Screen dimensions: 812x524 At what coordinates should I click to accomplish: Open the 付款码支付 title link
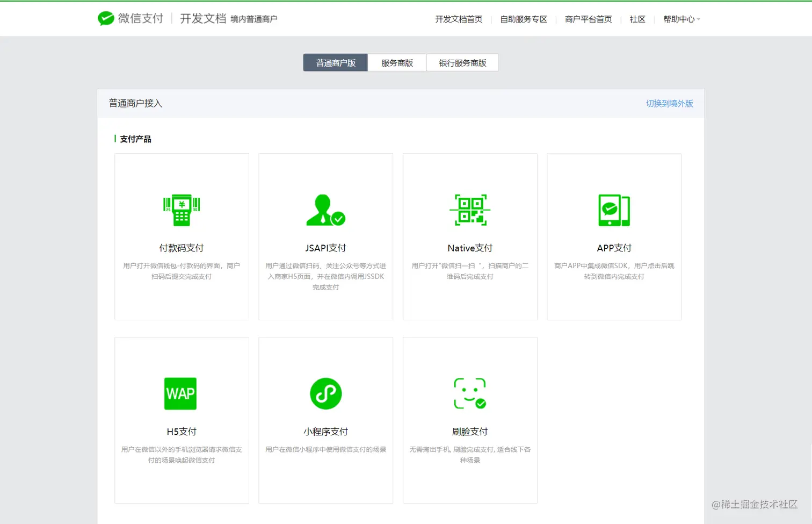[182, 248]
